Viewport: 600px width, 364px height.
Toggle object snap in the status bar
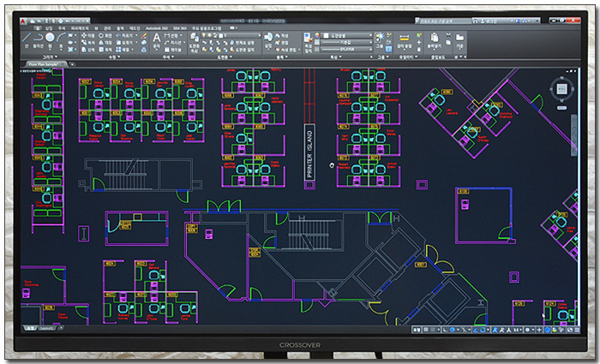(483, 330)
